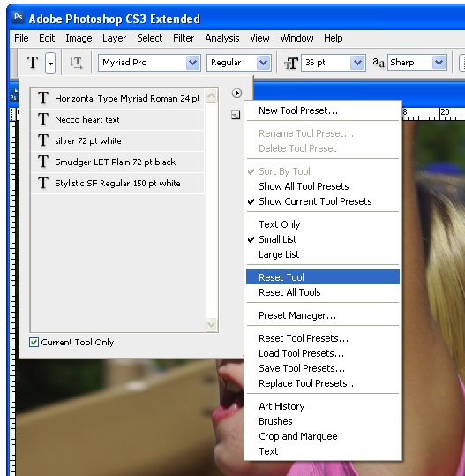Click the anti-aliasing aa icon
465x476 pixels.
(379, 63)
